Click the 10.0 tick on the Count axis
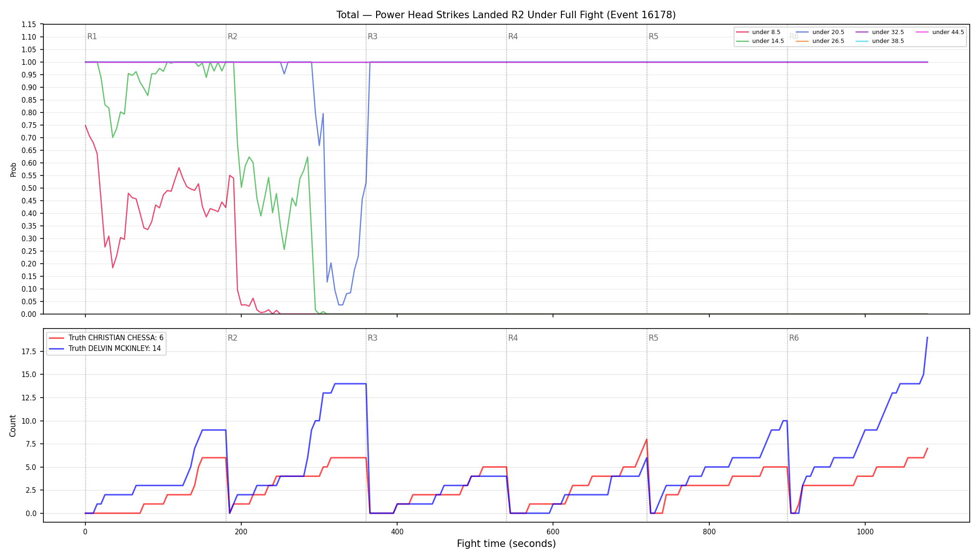Screen dimensions: 980x560 (x=29, y=421)
